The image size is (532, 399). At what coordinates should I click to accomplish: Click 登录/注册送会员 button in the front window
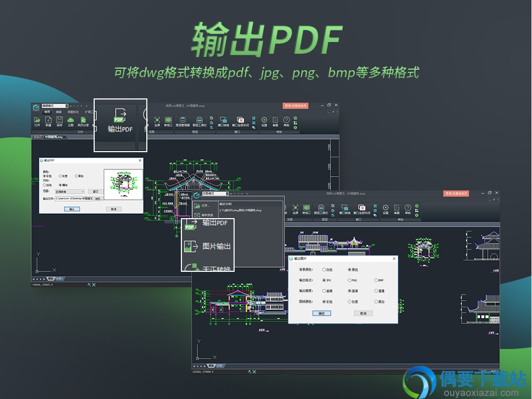click(456, 194)
